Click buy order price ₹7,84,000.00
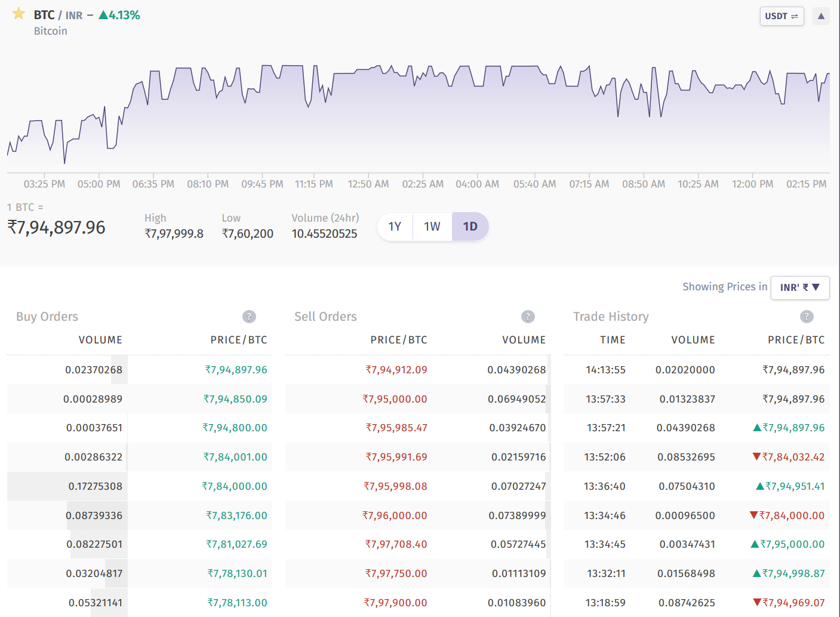The image size is (840, 617). (x=235, y=486)
